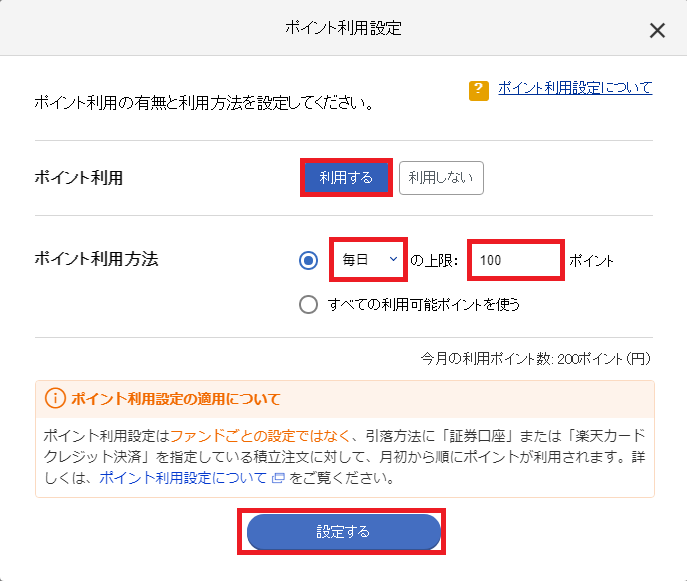Select the 利用する option

(x=346, y=177)
